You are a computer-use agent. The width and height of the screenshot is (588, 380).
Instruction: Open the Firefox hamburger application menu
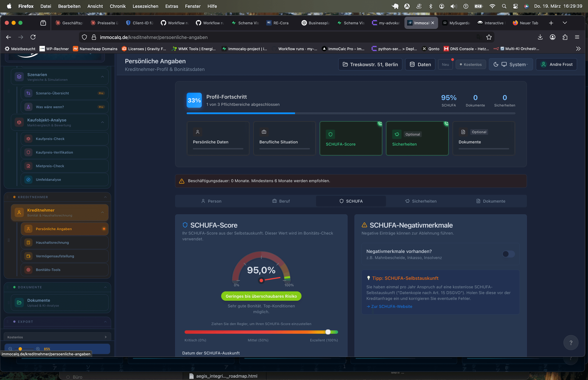577,37
